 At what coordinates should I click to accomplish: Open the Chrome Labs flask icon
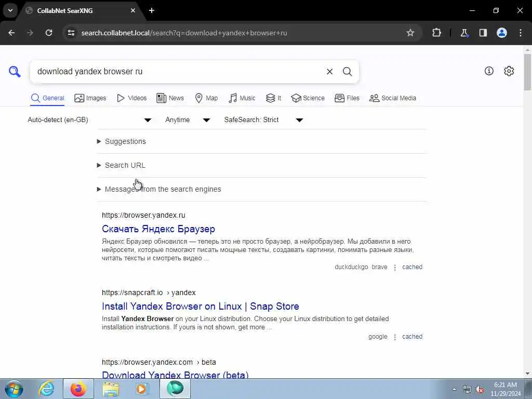(x=464, y=33)
